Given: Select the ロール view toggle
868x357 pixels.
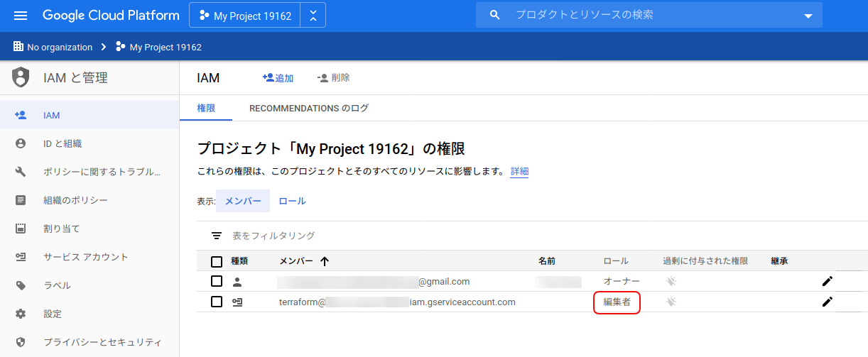Looking at the screenshot, I should [x=293, y=201].
